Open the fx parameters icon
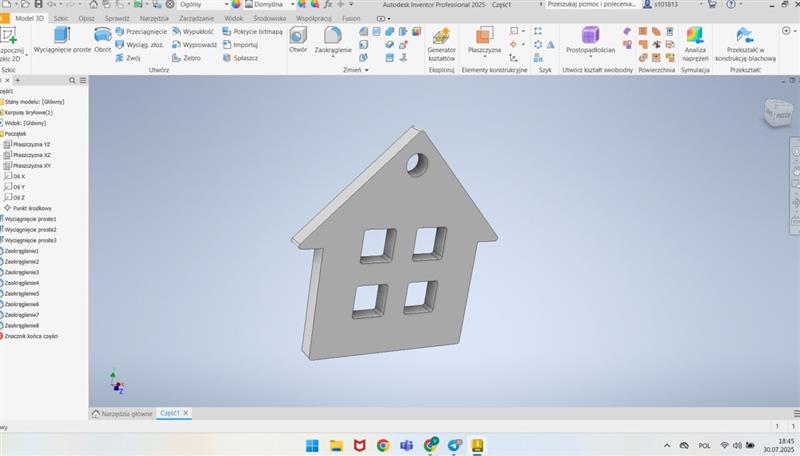800x456 pixels. [x=328, y=5]
